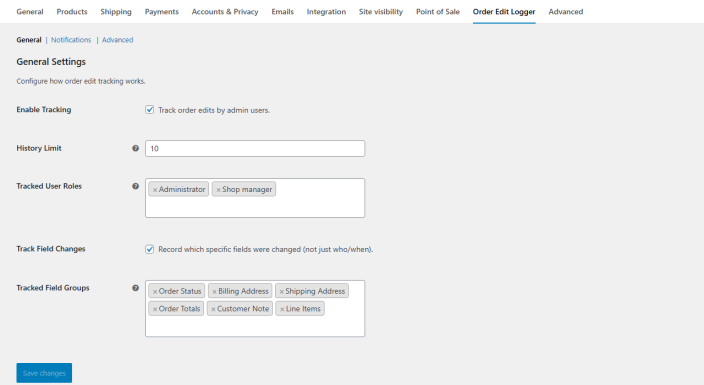The height and width of the screenshot is (385, 704).
Task: Click the Billing Address tag label
Action: [243, 291]
